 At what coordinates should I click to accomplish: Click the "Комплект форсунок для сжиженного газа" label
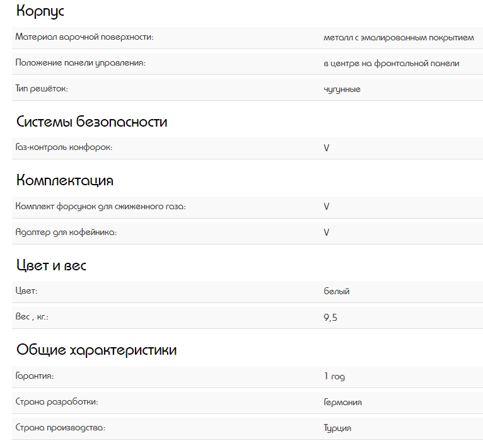point(100,206)
